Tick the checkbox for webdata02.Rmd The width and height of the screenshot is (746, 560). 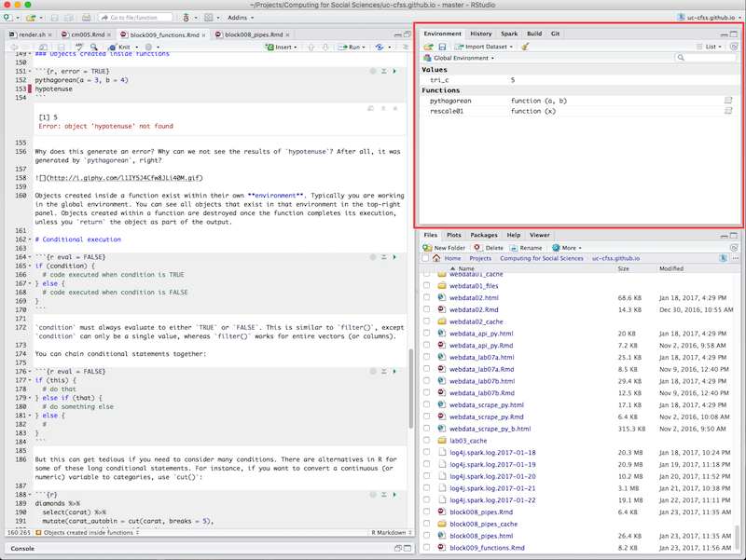coord(426,309)
